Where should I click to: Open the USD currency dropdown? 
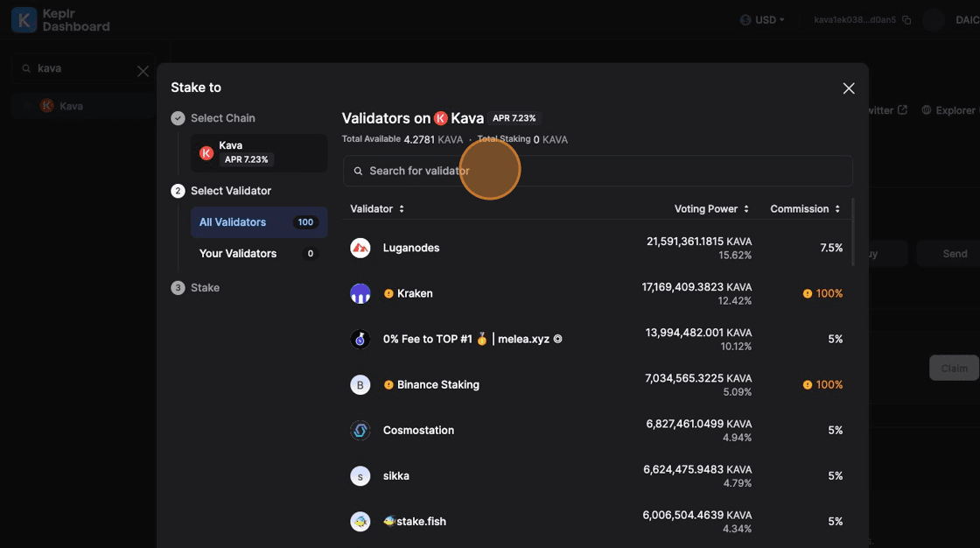pyautogui.click(x=762, y=19)
